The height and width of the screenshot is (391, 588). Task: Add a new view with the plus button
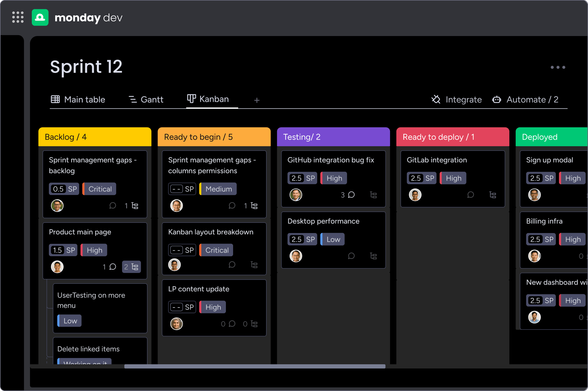pyautogui.click(x=257, y=100)
